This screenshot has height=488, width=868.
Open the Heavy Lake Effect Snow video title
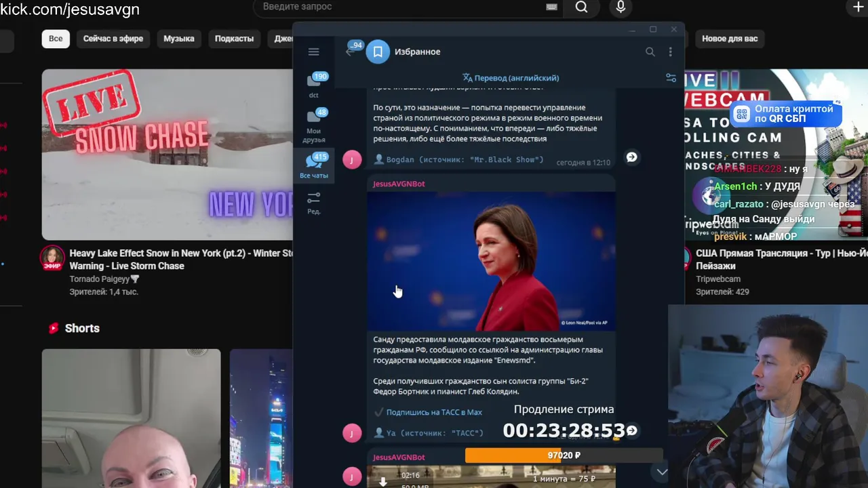(181, 260)
